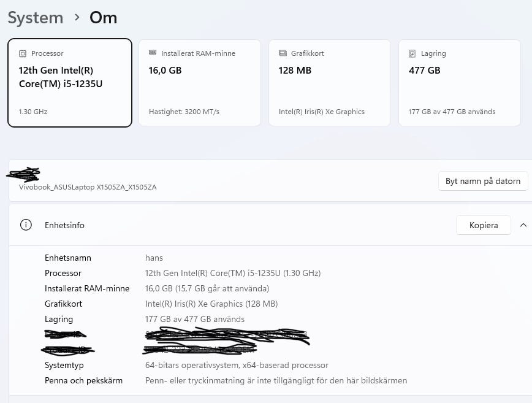Click the Kopiera button

pyautogui.click(x=484, y=225)
